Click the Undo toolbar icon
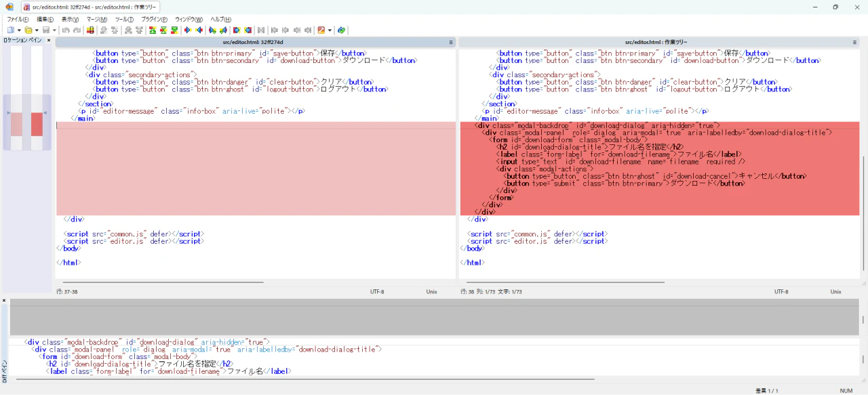This screenshot has height=395, width=868. [66, 30]
